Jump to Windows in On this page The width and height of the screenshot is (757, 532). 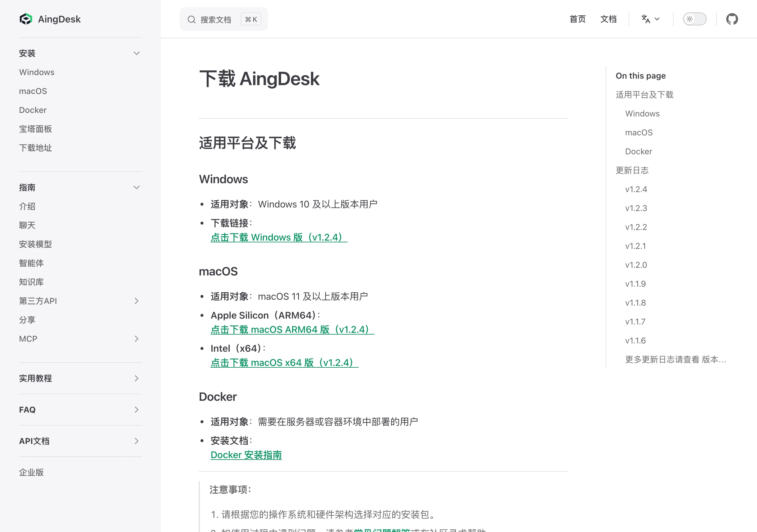coord(642,113)
